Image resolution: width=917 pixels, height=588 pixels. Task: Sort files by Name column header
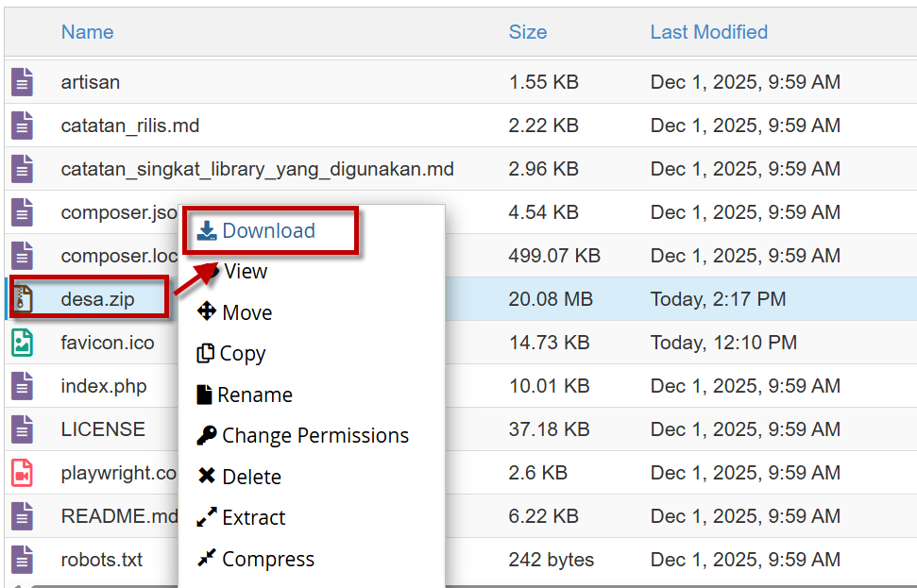[87, 32]
